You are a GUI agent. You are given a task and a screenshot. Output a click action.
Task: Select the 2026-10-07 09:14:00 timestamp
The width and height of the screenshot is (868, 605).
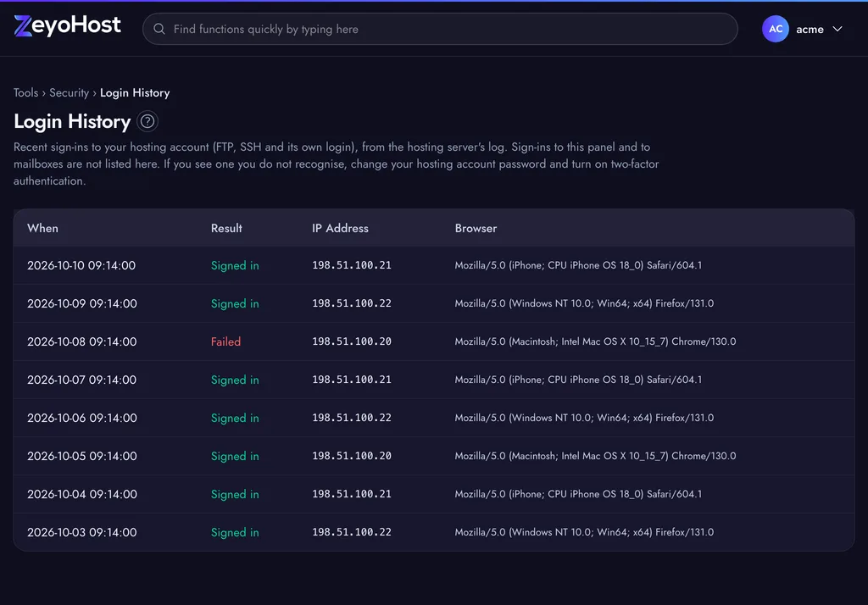pyautogui.click(x=82, y=380)
